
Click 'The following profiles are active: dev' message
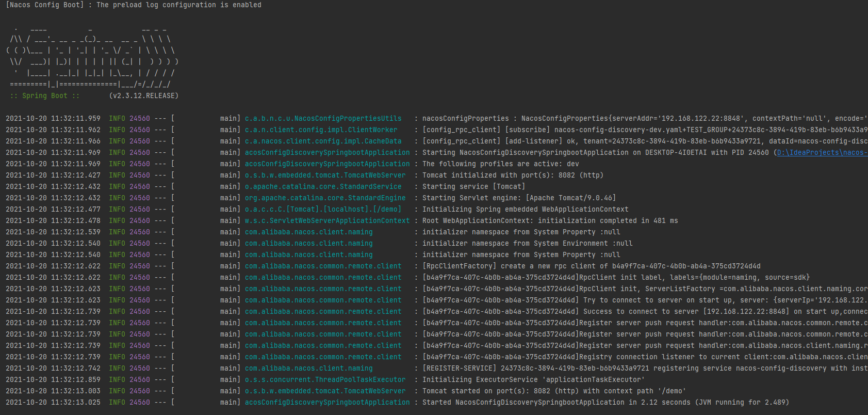tap(501, 164)
